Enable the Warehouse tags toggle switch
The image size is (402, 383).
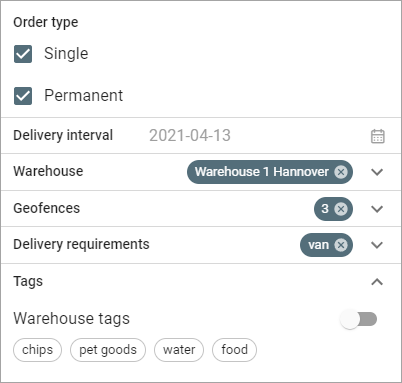tap(359, 319)
